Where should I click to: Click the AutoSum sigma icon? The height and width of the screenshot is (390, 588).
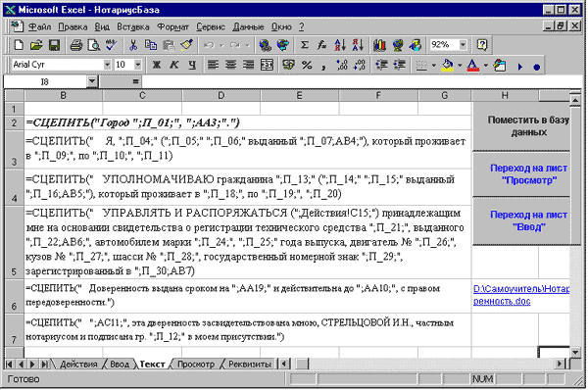(305, 45)
